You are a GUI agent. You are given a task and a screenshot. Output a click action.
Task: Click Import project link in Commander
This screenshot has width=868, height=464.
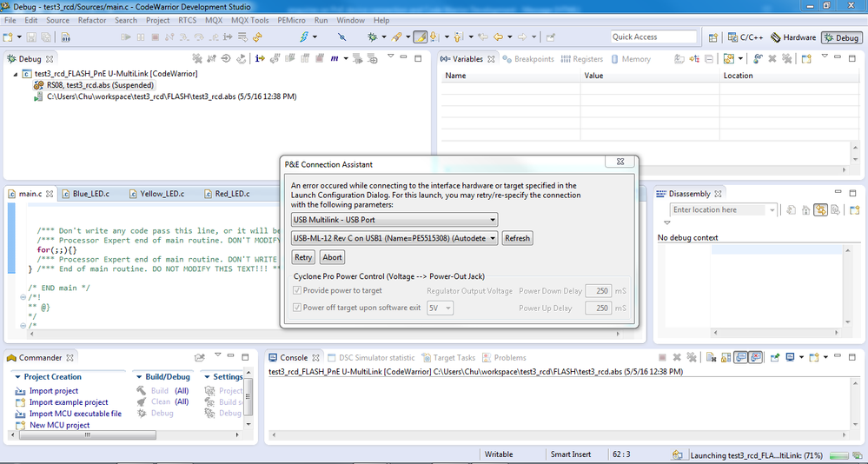54,391
